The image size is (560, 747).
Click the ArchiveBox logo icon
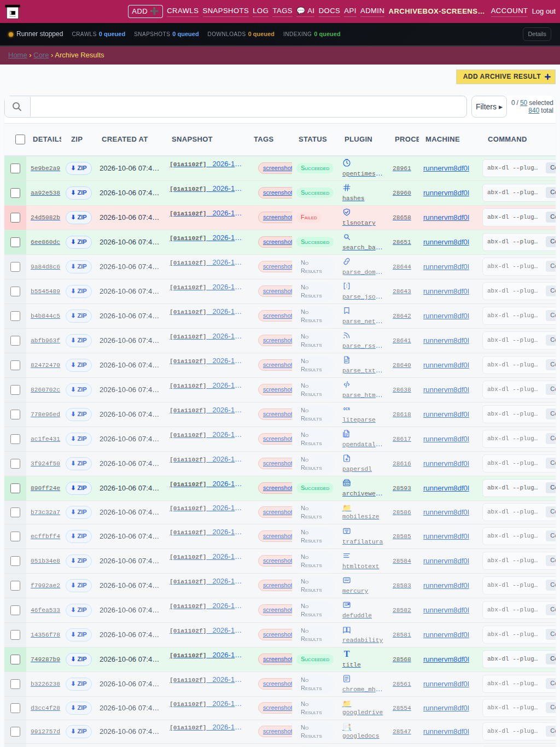click(x=13, y=11)
